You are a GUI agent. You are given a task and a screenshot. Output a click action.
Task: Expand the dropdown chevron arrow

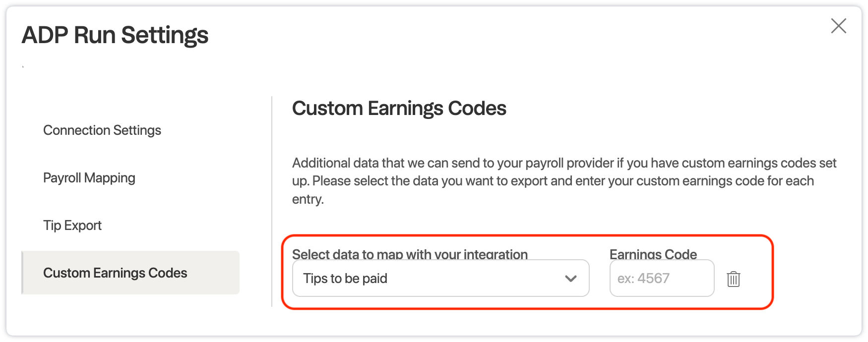pos(571,279)
